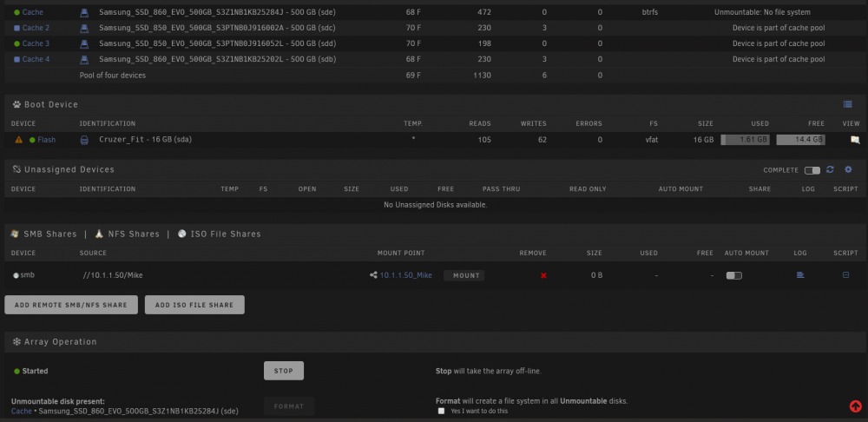Open the Cache 3 device link
This screenshot has width=868, height=422.
click(x=36, y=43)
